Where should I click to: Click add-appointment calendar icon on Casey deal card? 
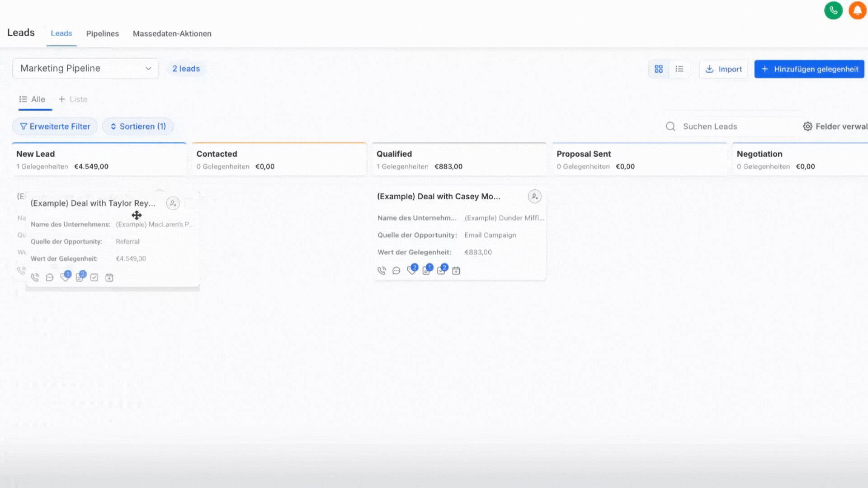[x=456, y=271]
